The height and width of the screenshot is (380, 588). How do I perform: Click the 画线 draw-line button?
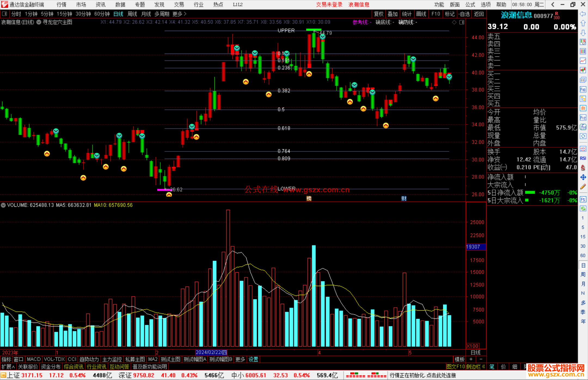pyautogui.click(x=421, y=14)
